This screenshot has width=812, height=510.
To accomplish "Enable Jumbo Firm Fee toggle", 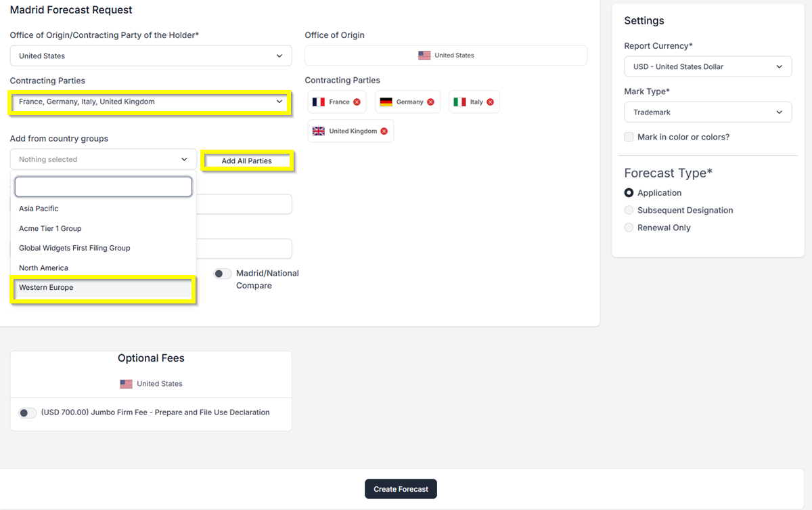I will click(28, 412).
